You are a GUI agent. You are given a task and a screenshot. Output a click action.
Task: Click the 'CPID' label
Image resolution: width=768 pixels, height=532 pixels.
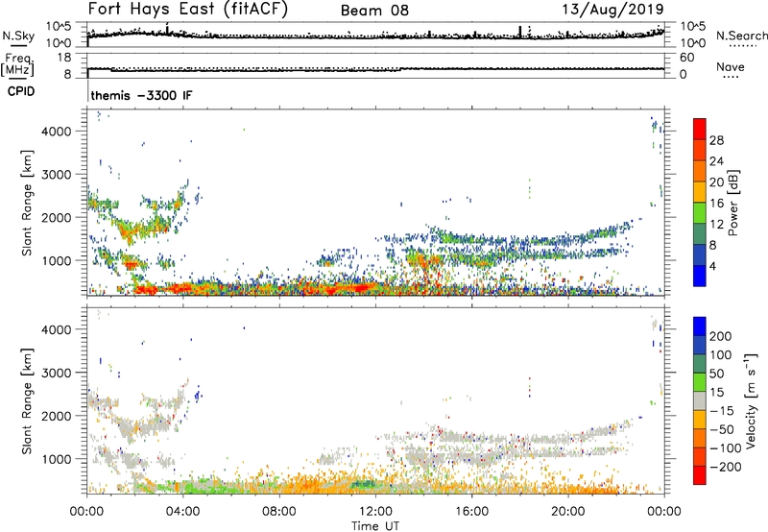point(21,91)
